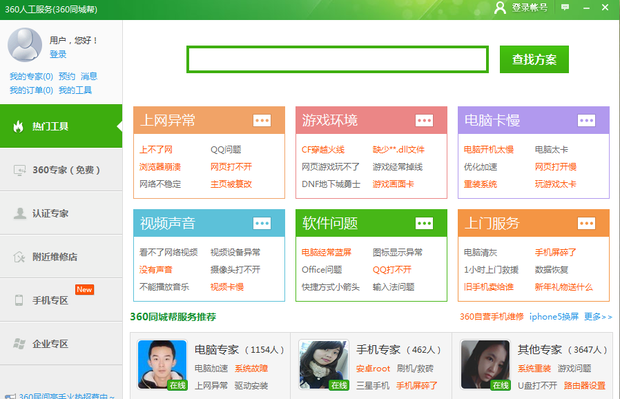Click the 查找方案 search button
Viewport: 620px width, 399px height.
pyautogui.click(x=534, y=59)
